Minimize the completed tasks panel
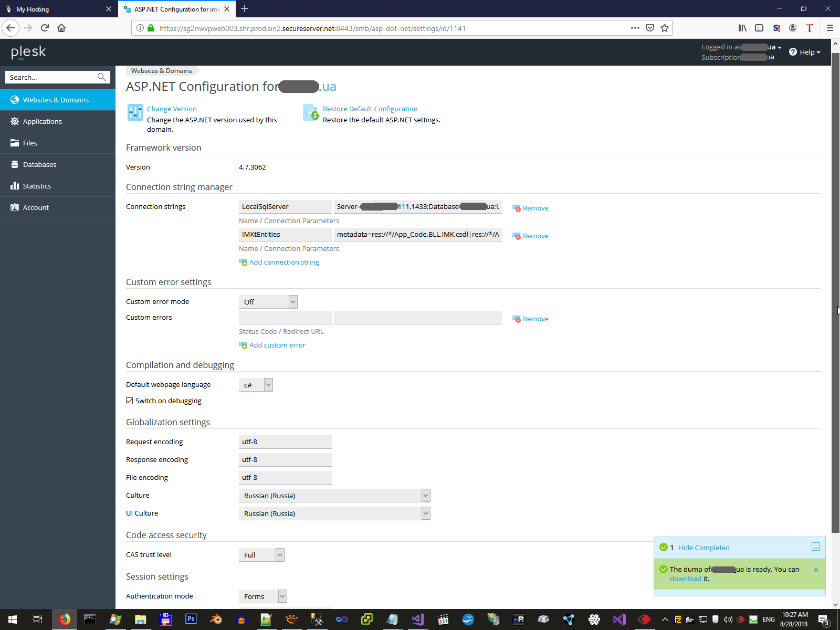Image resolution: width=840 pixels, height=630 pixels. coord(816,547)
